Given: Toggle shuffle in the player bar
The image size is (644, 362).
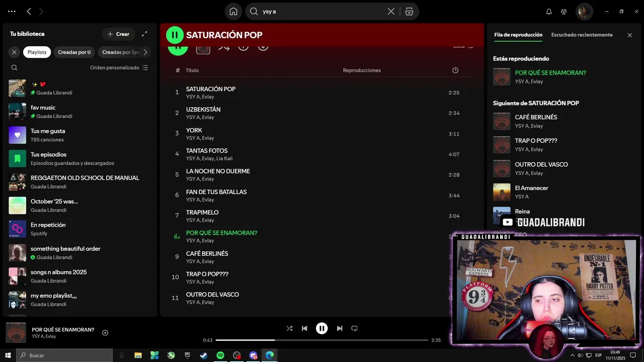Looking at the screenshot, I should point(289,328).
